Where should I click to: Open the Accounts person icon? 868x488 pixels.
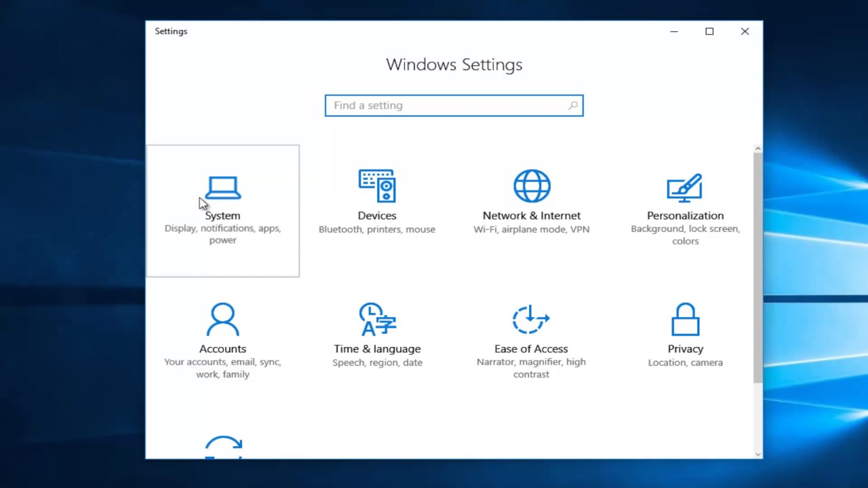[222, 319]
